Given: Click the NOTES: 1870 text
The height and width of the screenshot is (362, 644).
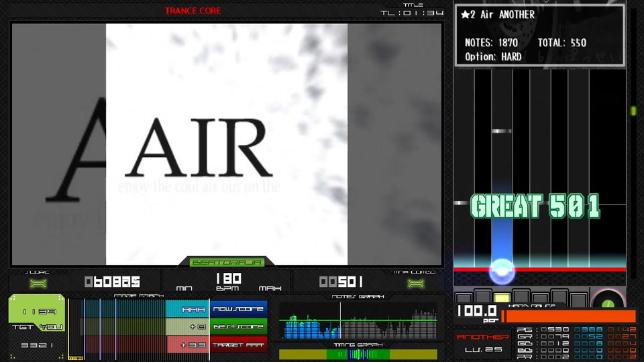Looking at the screenshot, I should click(491, 43).
